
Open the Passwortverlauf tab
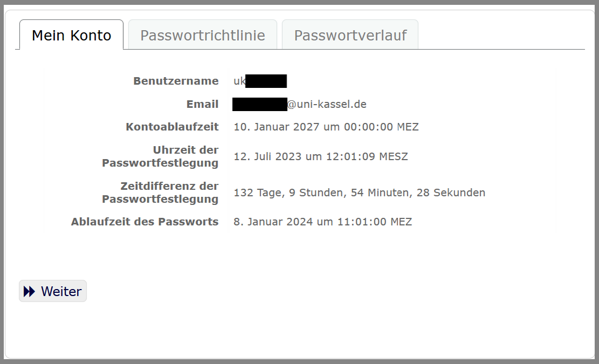click(x=350, y=36)
